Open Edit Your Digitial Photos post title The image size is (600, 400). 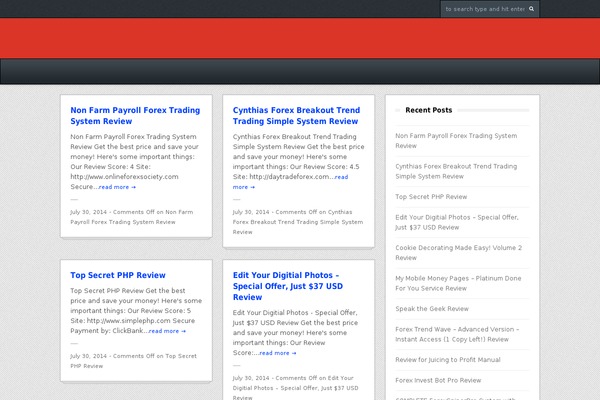tap(288, 286)
